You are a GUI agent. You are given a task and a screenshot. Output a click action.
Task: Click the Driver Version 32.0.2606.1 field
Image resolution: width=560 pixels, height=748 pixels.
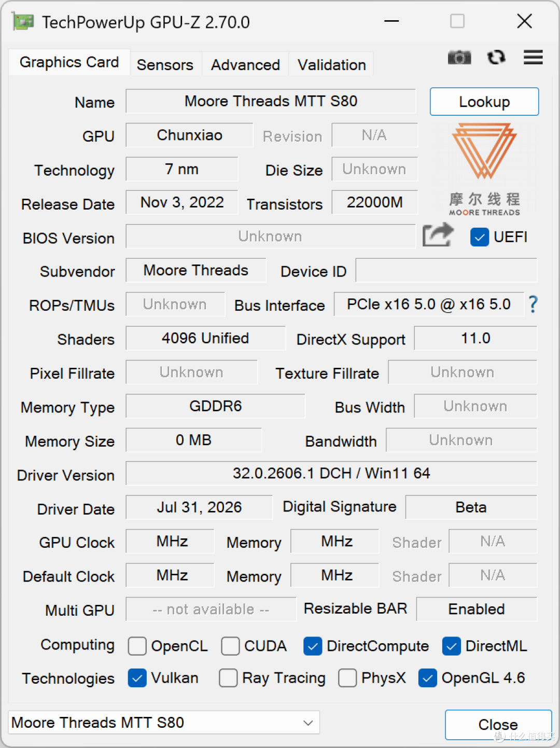point(331,474)
